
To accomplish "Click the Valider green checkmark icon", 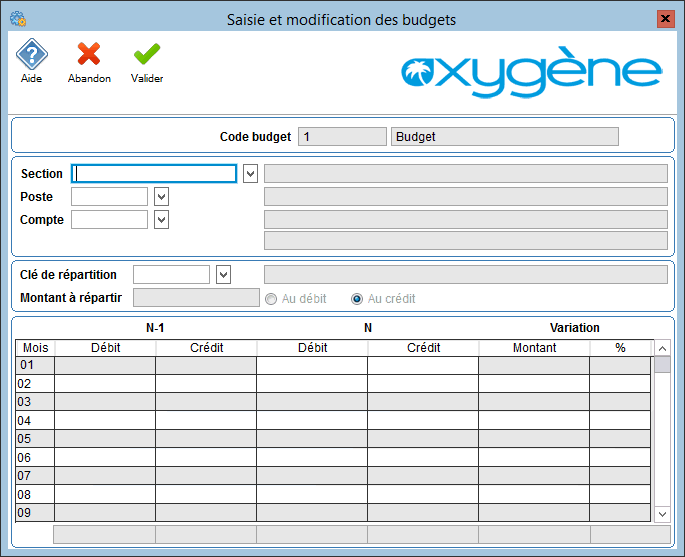I will (x=147, y=56).
